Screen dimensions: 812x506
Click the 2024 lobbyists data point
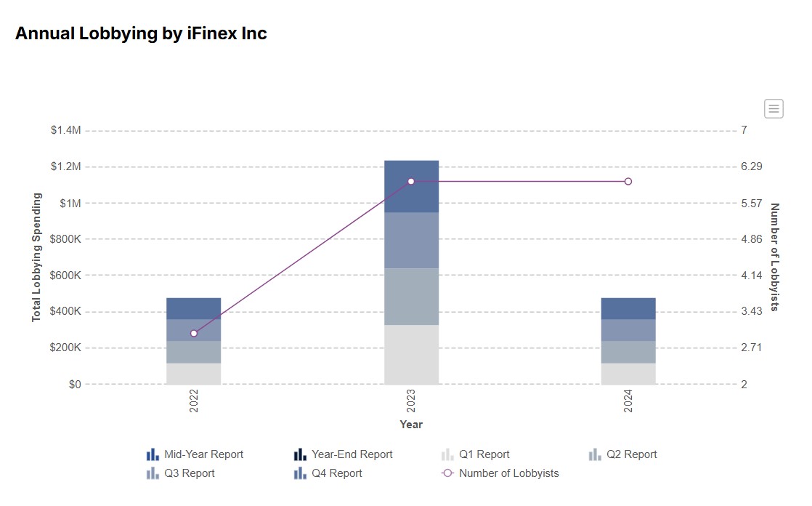point(628,181)
